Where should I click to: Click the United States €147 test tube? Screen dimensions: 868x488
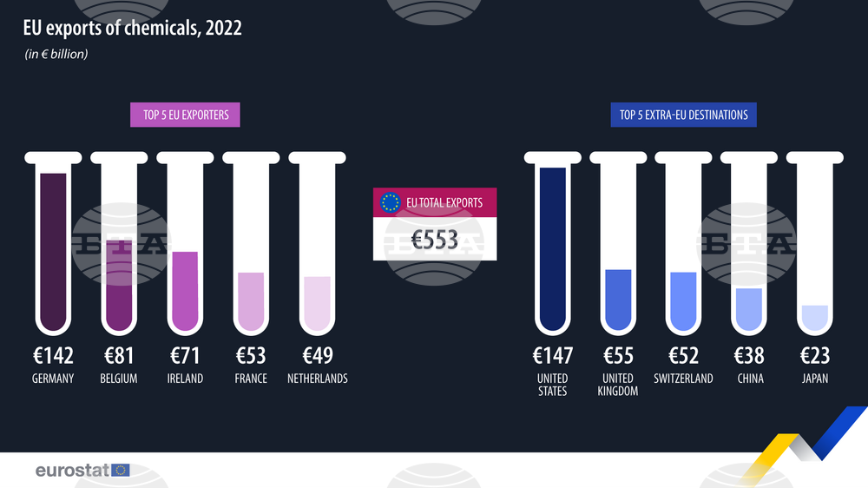tap(552, 243)
